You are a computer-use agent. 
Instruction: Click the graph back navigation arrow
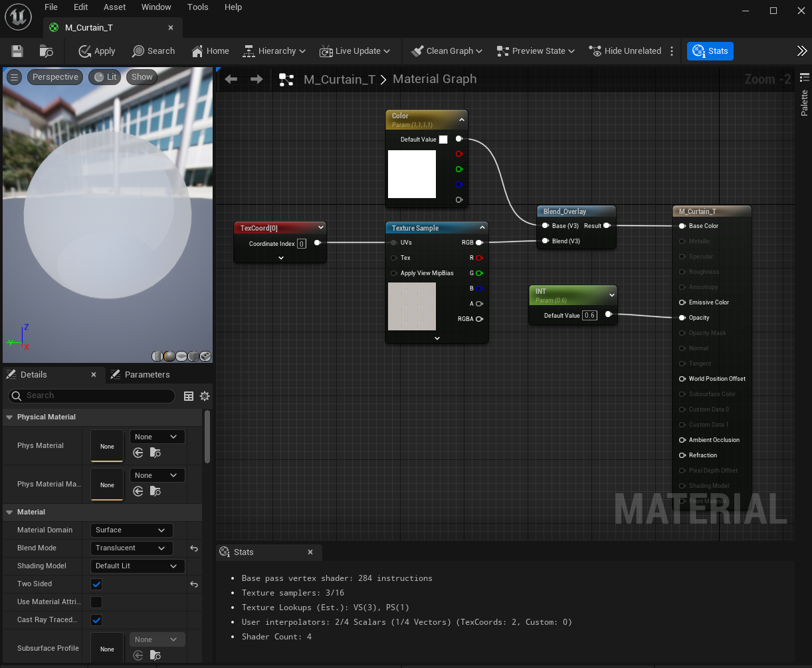pyautogui.click(x=231, y=79)
